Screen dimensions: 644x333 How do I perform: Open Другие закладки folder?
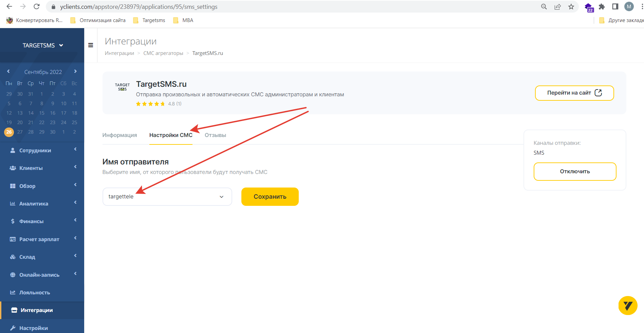point(621,20)
